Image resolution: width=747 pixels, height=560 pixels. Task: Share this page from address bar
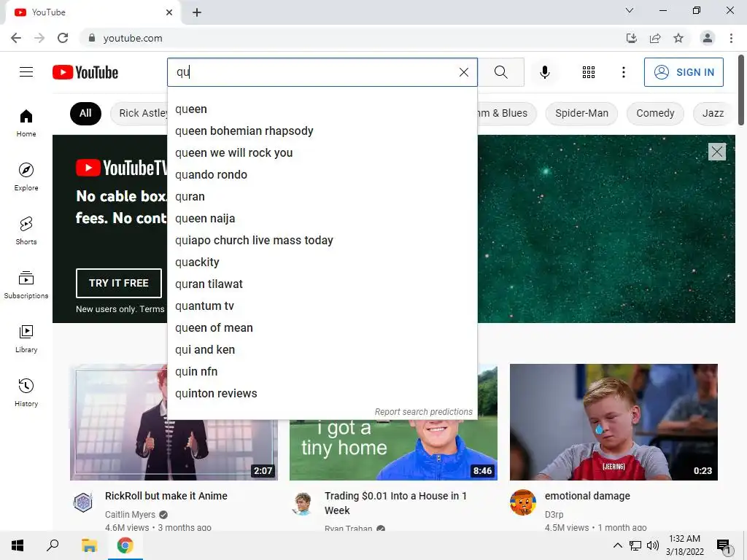[655, 38]
